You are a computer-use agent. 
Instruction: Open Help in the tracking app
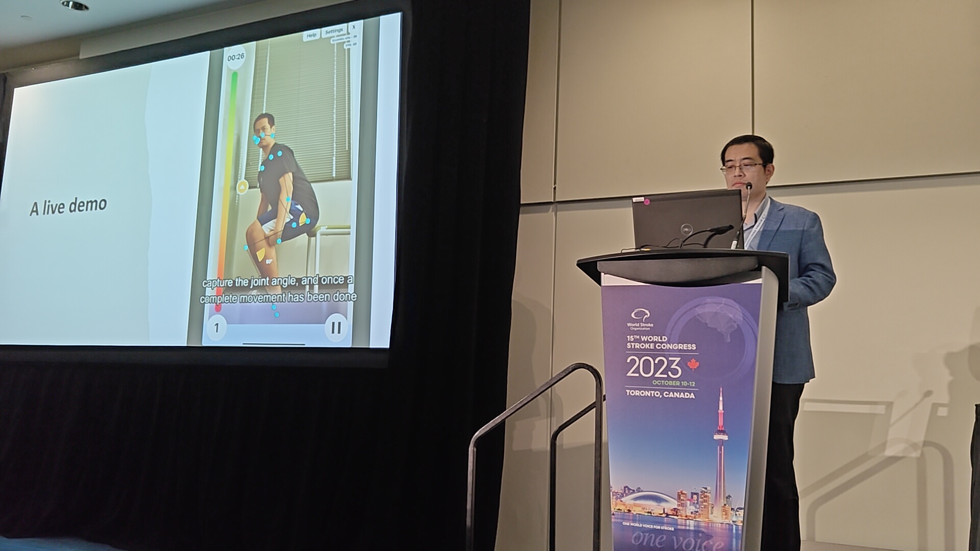click(311, 35)
